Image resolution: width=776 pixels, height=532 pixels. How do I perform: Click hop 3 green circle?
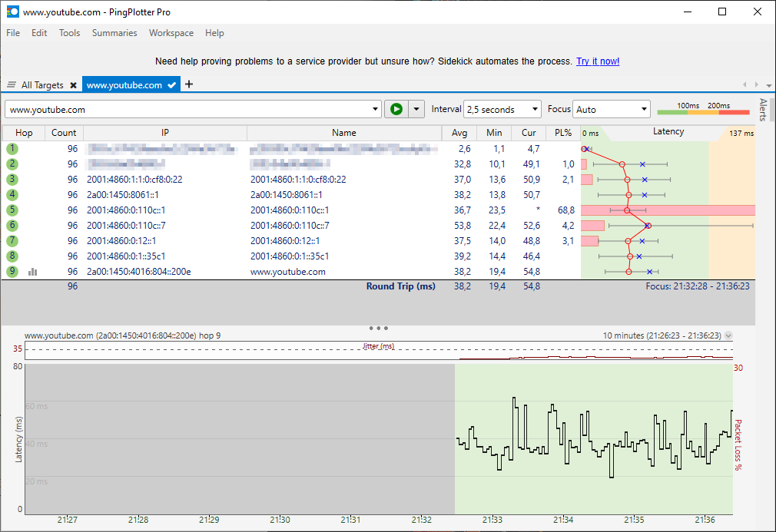(12, 179)
